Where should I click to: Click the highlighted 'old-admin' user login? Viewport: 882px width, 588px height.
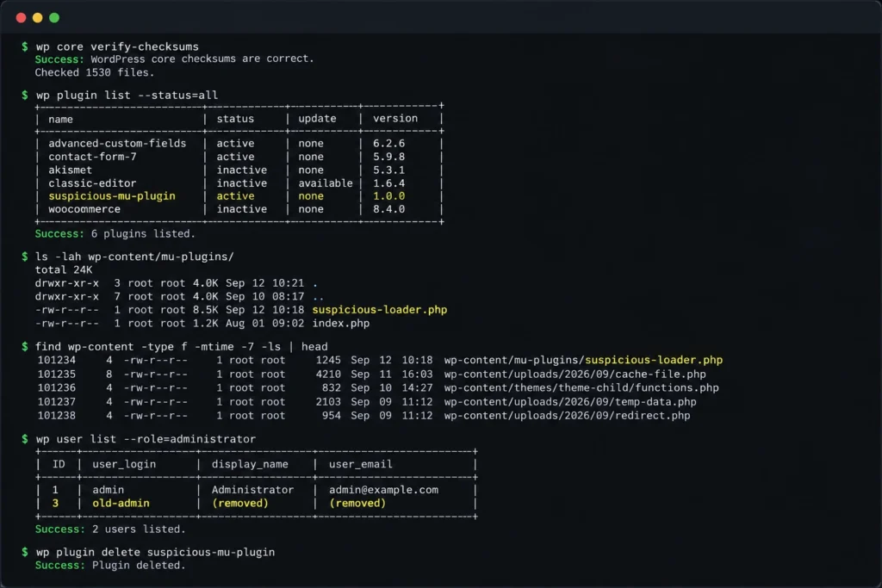pyautogui.click(x=121, y=503)
